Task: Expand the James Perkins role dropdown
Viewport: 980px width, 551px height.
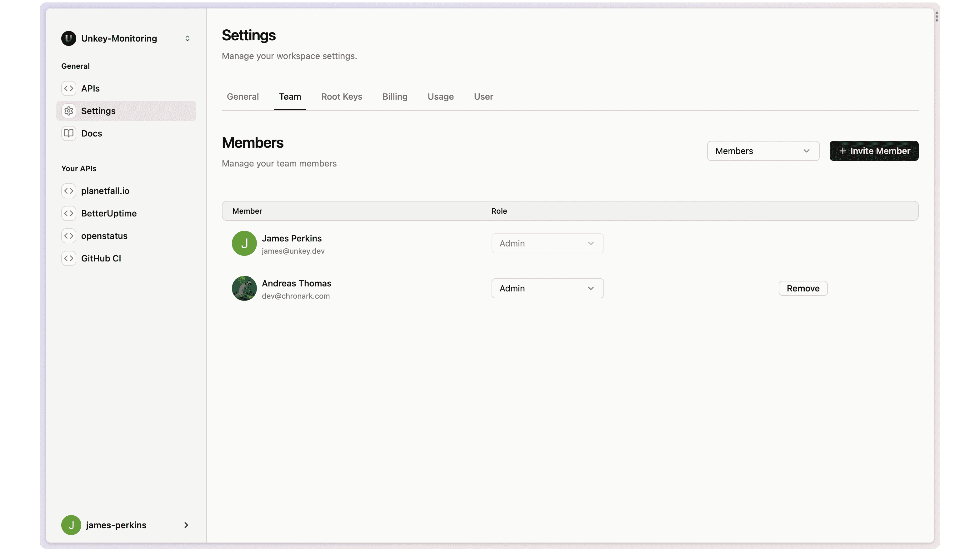Action: coord(547,243)
